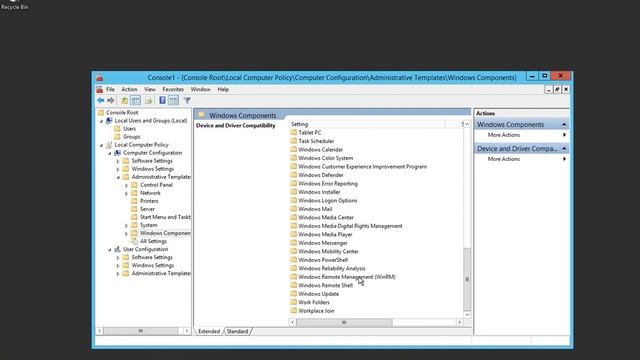
Task: Collapse the Local Computer Policy node
Action: pos(102,145)
